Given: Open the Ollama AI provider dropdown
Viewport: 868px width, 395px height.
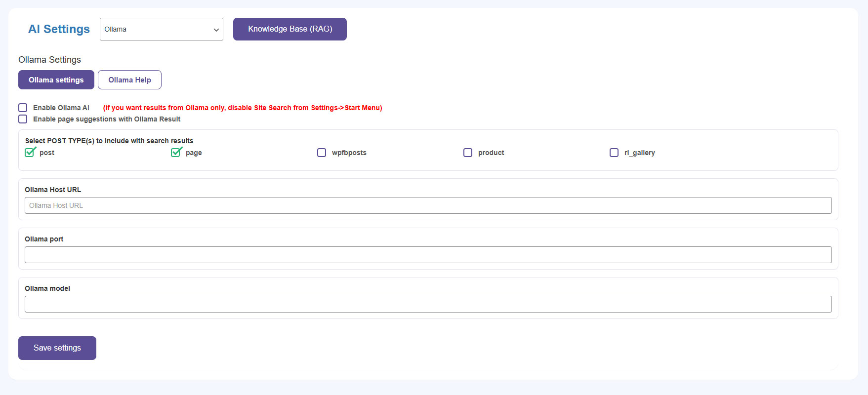Looking at the screenshot, I should click(161, 29).
